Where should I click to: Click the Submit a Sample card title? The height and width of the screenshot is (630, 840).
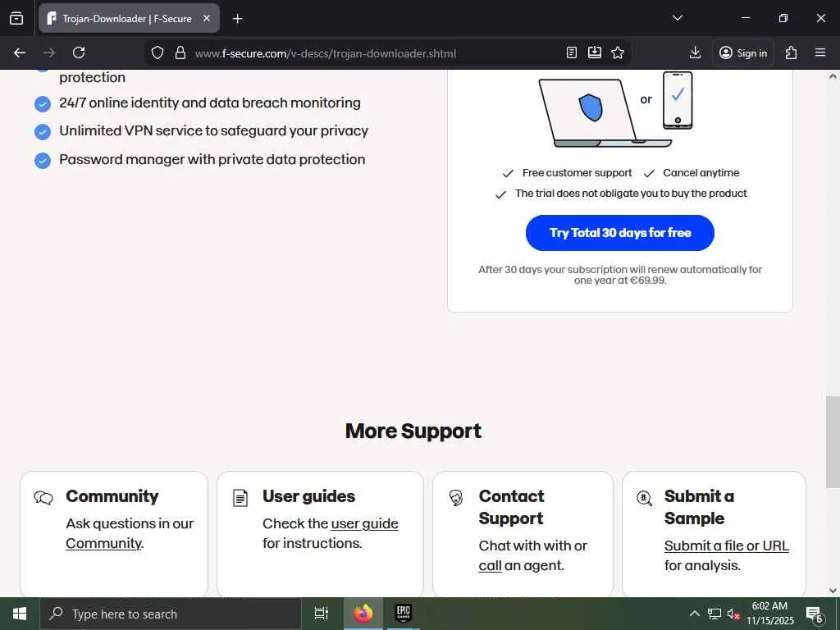(x=699, y=507)
